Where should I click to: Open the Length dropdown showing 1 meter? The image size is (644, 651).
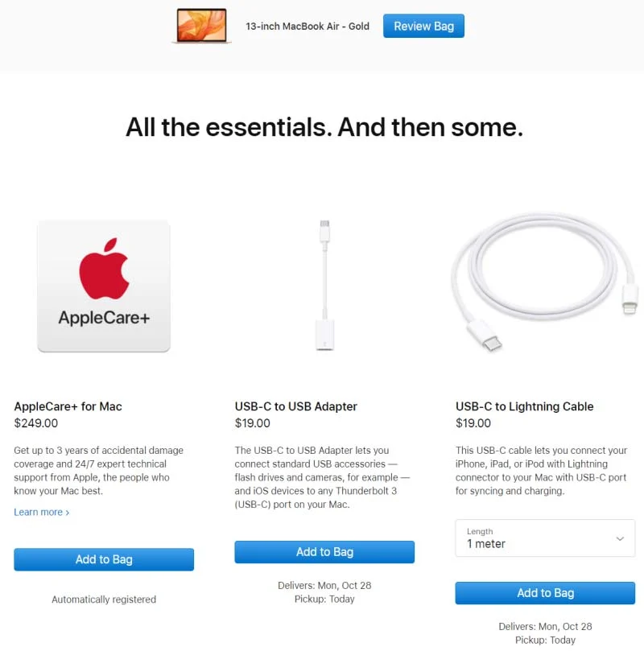[x=545, y=538]
